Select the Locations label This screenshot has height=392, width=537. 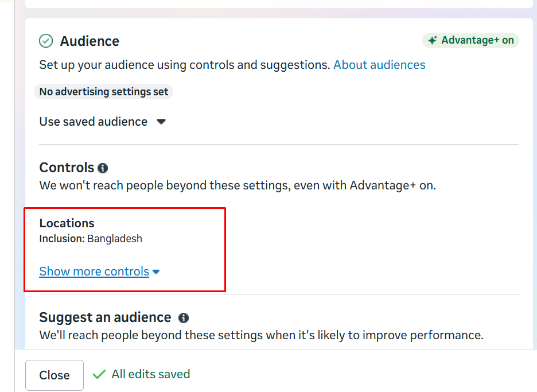67,223
